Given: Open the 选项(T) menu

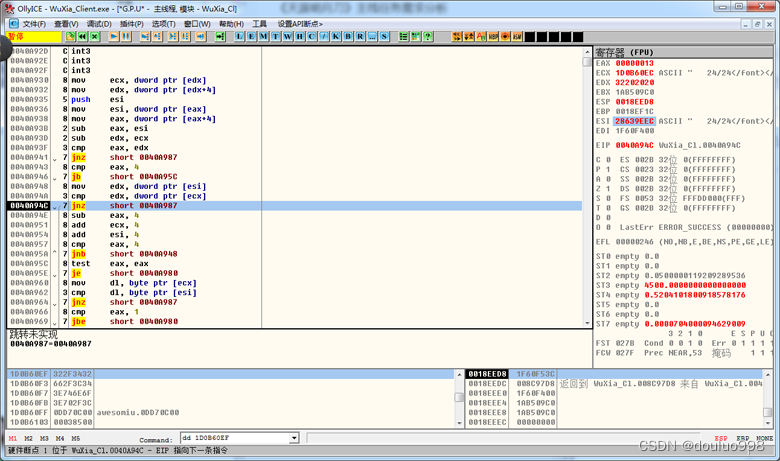Looking at the screenshot, I should [x=164, y=24].
